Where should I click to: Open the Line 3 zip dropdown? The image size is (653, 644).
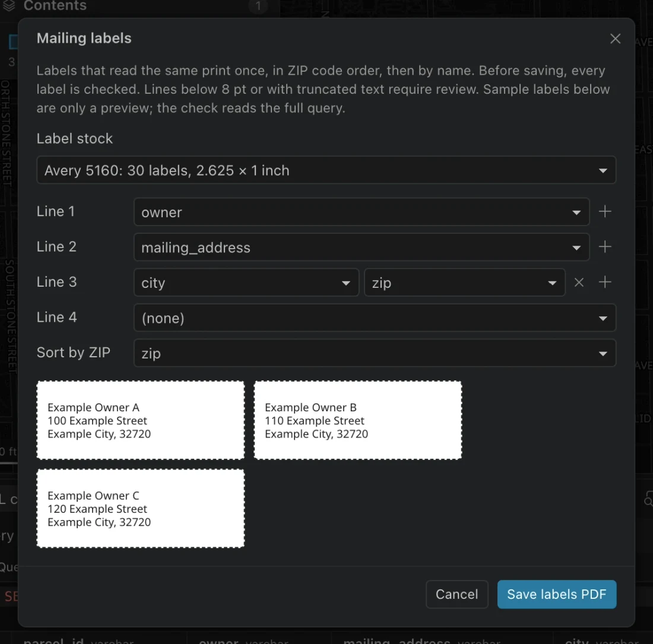point(465,283)
